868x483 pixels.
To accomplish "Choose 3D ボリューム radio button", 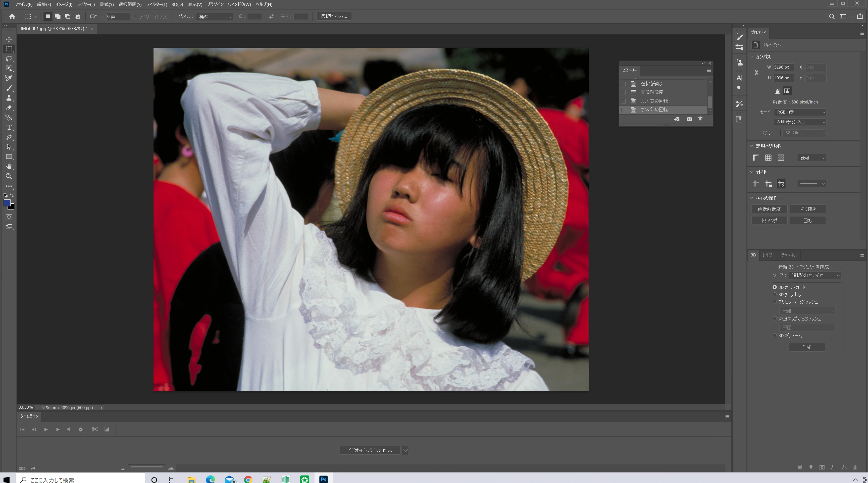I will point(774,336).
